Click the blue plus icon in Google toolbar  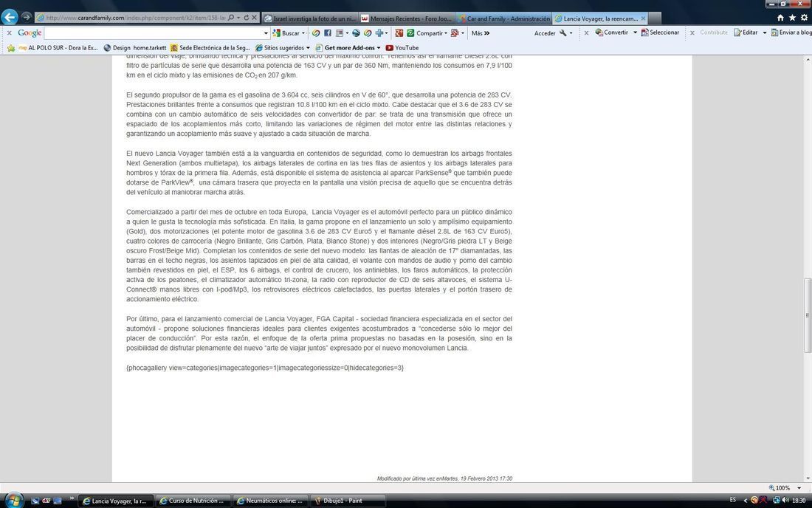[379, 32]
